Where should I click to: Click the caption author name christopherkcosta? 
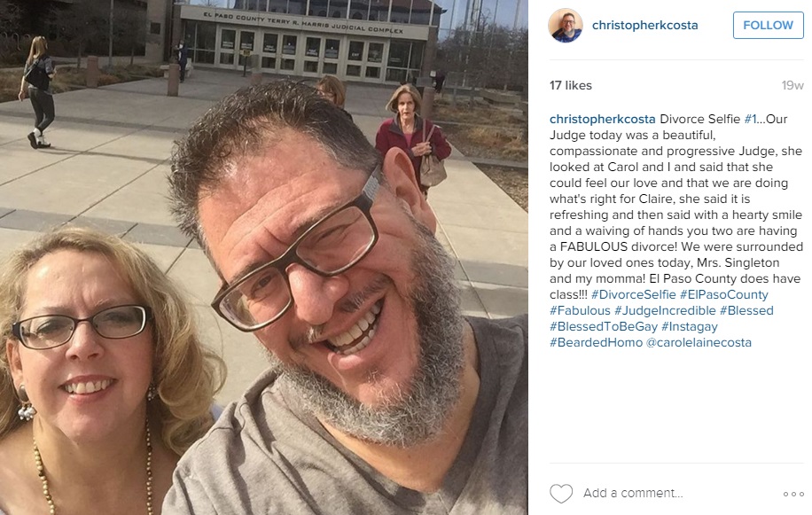602,119
